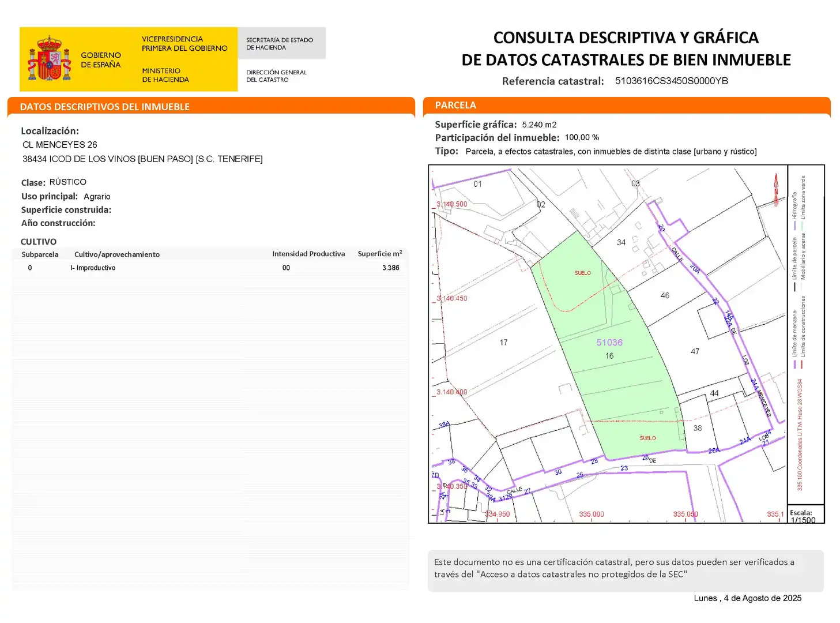Click parcel 16 label on map
Image resolution: width=840 pixels, height=623 pixels.
[x=609, y=356]
